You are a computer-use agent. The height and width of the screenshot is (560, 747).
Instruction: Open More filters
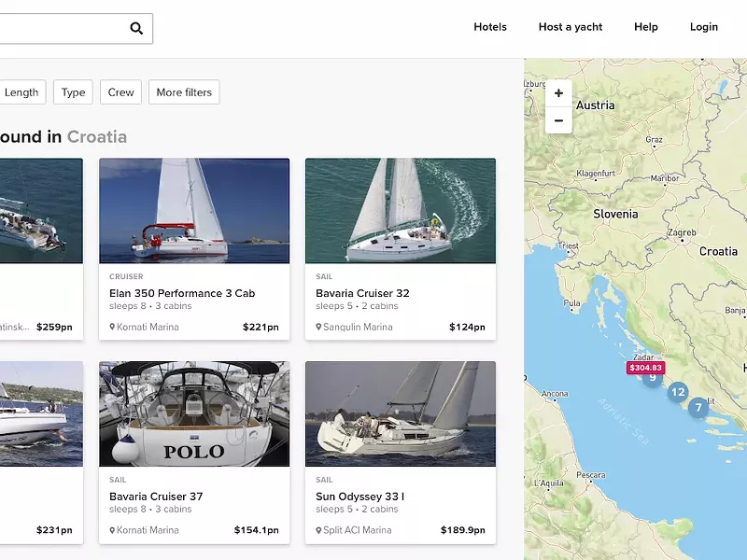(184, 92)
